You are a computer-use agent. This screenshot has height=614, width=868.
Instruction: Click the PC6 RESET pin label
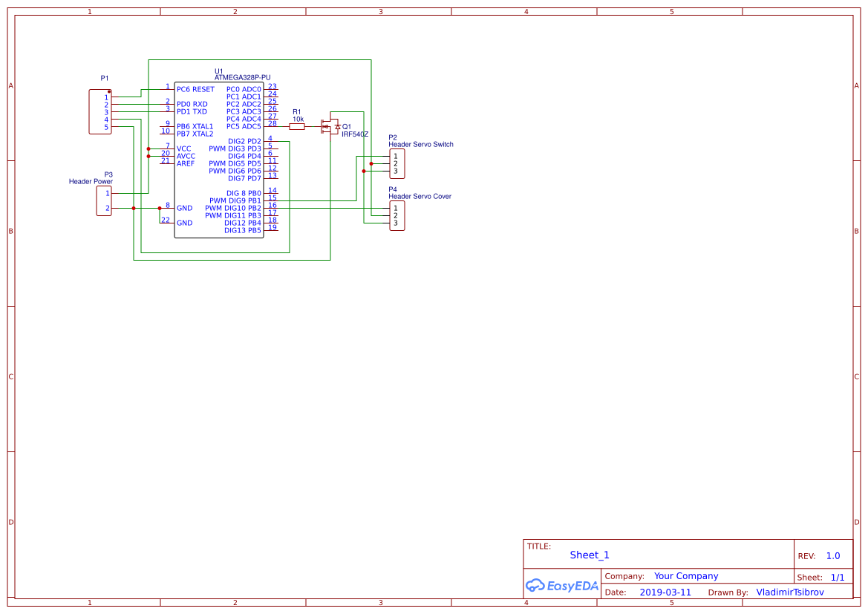[195, 89]
